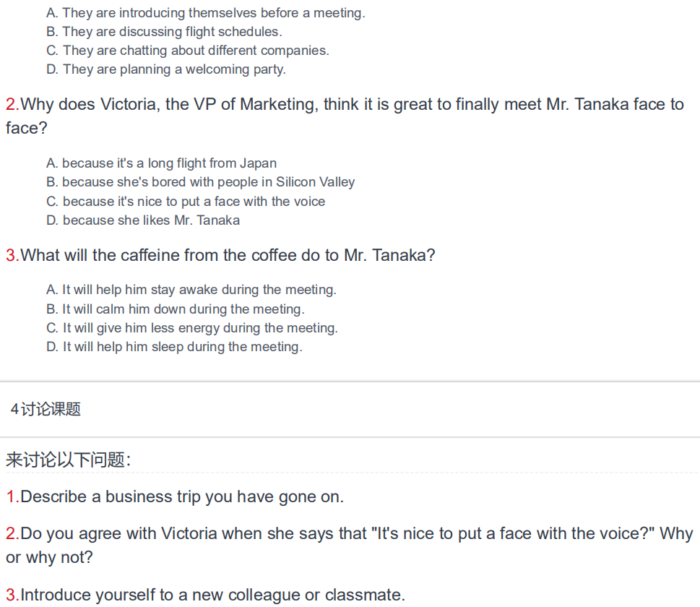Select "It will help him sleep" answer
The width and height of the screenshot is (700, 607).
[174, 347]
